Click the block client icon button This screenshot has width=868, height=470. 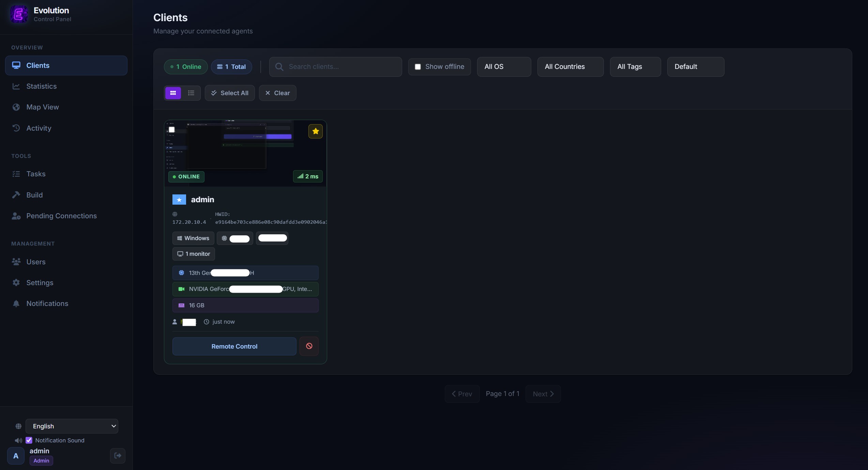coord(309,346)
